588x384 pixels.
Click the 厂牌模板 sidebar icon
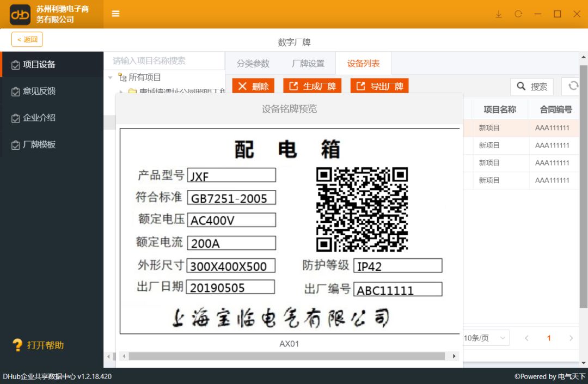pyautogui.click(x=15, y=145)
